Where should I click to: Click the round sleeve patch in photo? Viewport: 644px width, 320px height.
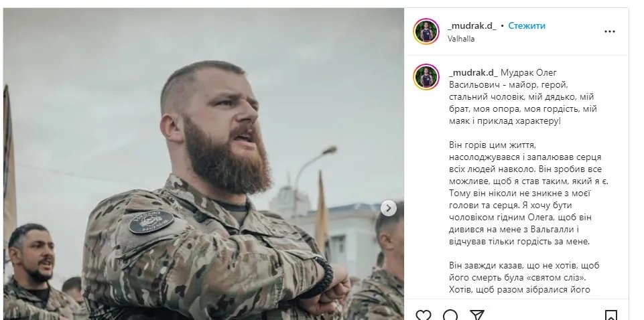(x=151, y=222)
